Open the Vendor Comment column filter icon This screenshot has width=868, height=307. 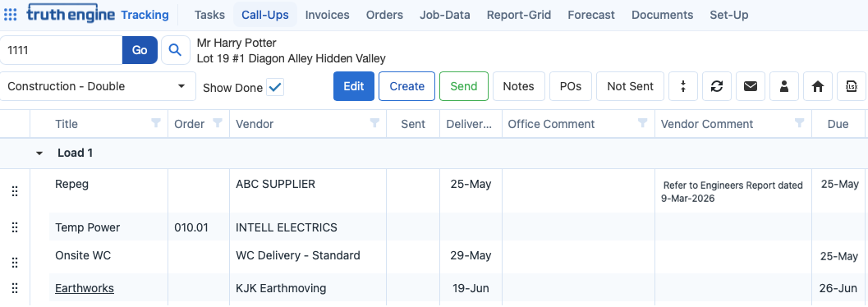pyautogui.click(x=799, y=123)
